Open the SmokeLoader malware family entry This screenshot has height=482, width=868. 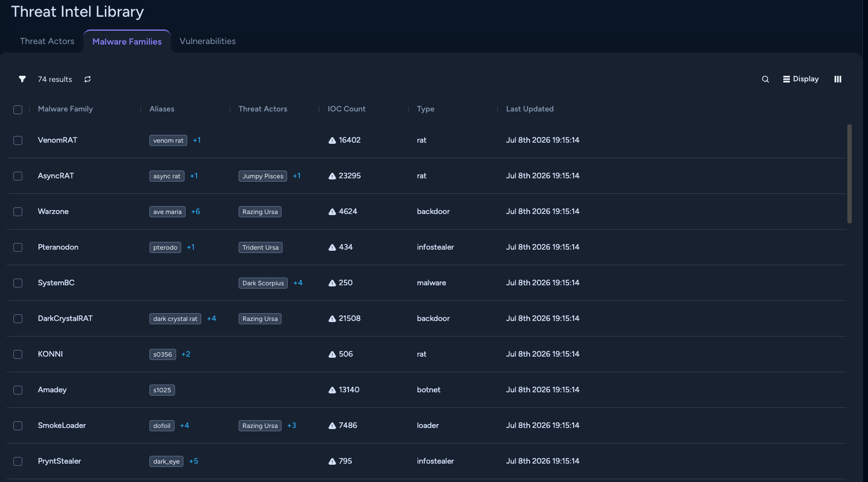coord(62,425)
